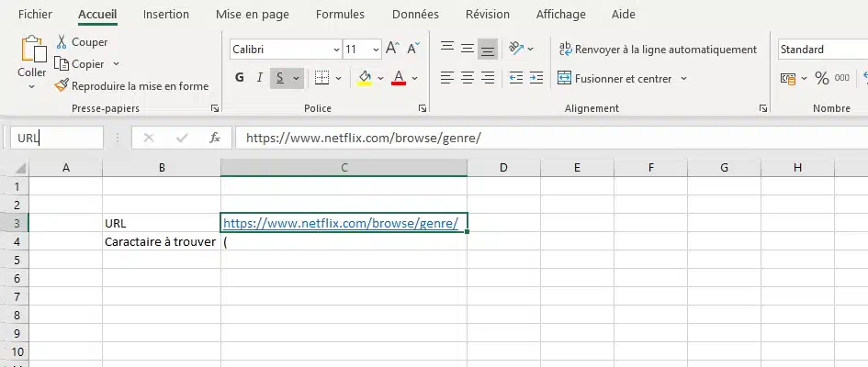
Task: Align text to vertical middle
Action: [x=468, y=49]
